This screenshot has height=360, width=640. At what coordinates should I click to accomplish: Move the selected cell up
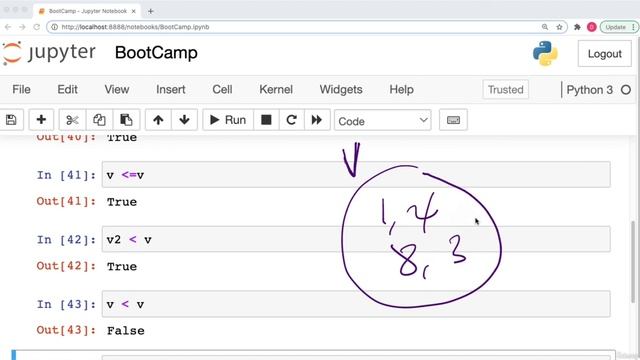(x=158, y=120)
